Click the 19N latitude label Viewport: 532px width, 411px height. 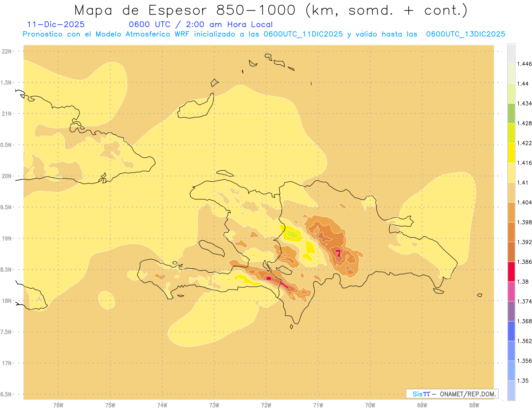coord(8,239)
